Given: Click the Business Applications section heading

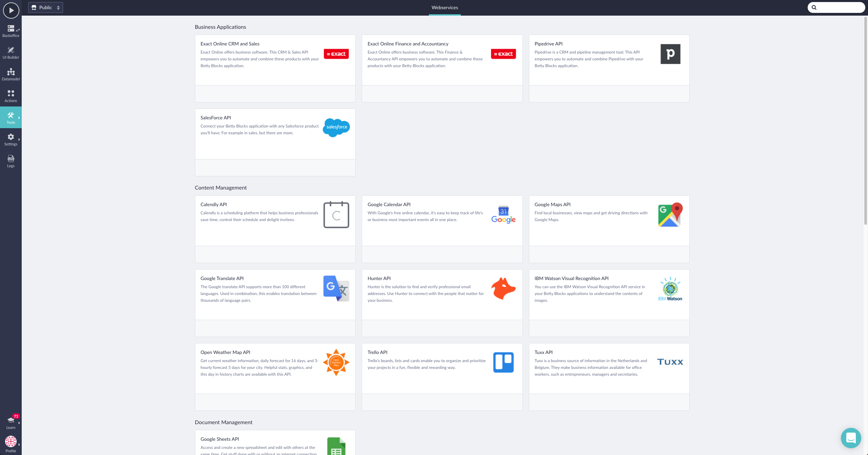Looking at the screenshot, I should click(220, 27).
